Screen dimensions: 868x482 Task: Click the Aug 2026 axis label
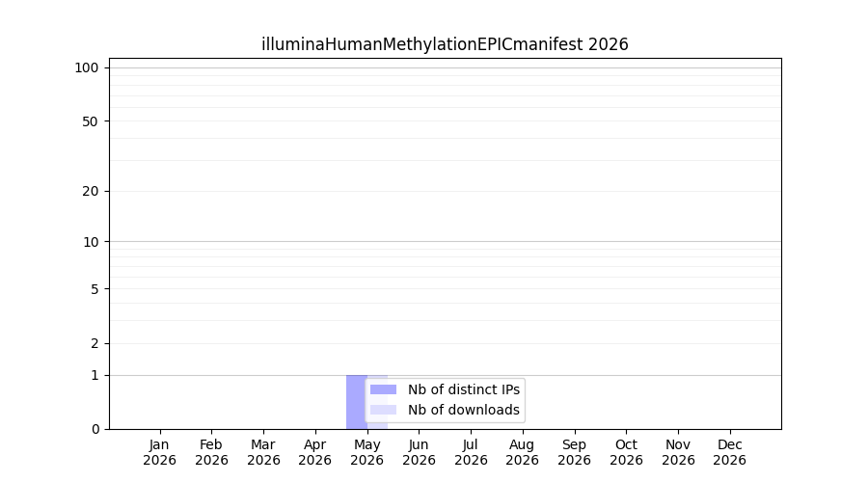(x=522, y=452)
